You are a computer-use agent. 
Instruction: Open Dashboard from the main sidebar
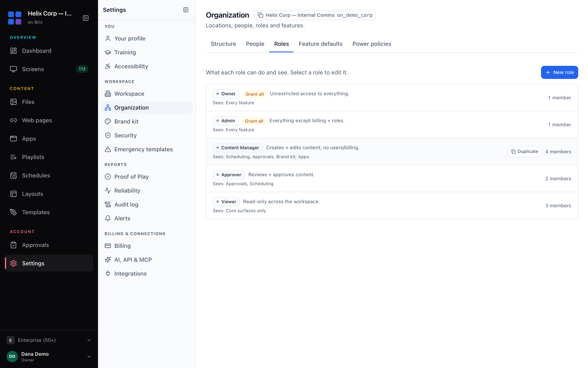click(49, 51)
